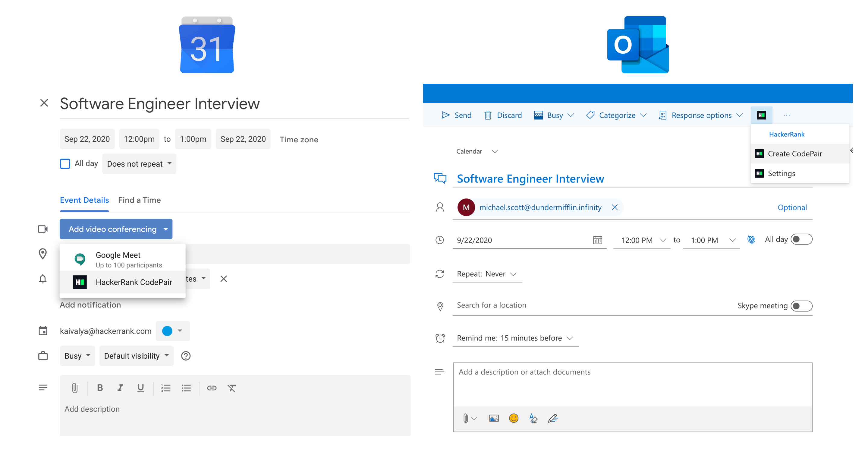Insert bulleted list in Google description
The height and width of the screenshot is (474, 868).
tap(186, 388)
